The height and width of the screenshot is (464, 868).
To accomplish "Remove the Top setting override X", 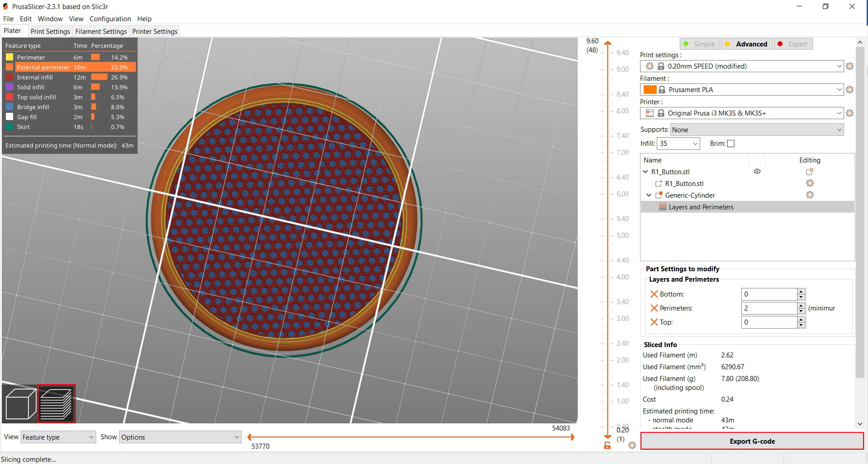I will pos(654,322).
